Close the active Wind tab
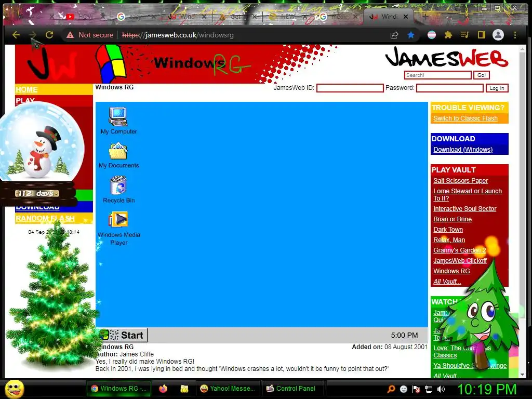This screenshot has width=532, height=399. pos(406,17)
